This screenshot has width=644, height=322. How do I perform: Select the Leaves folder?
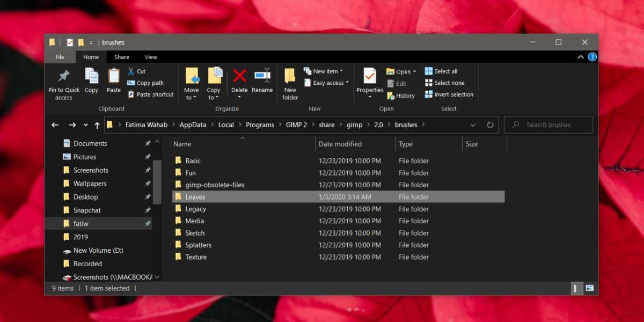338,197
